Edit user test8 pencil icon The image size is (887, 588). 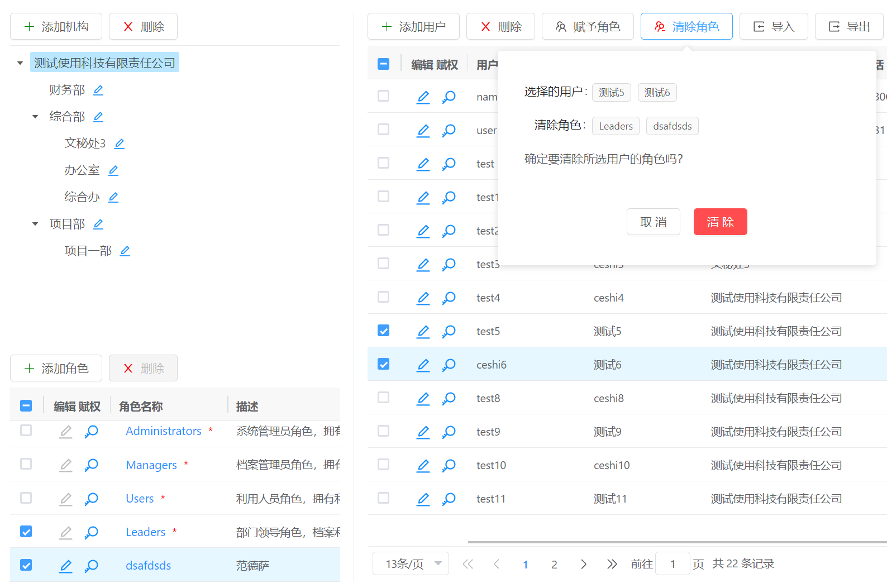(x=423, y=398)
